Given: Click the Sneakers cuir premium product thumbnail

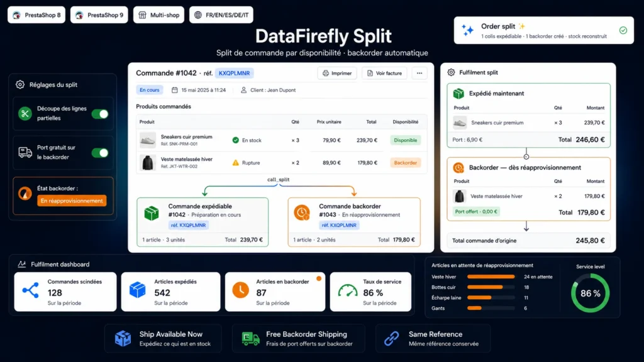Looking at the screenshot, I should click(x=147, y=140).
